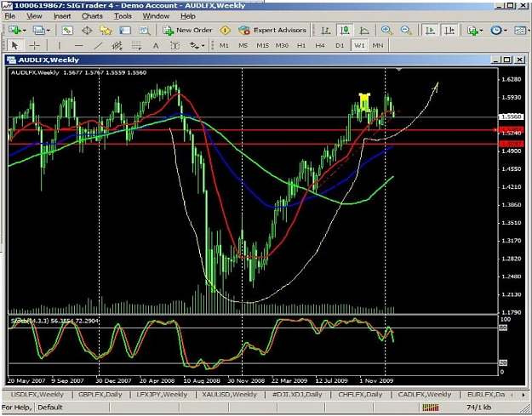This screenshot has width=532, height=416.
Task: Open the Insert menu
Action: [x=62, y=16]
